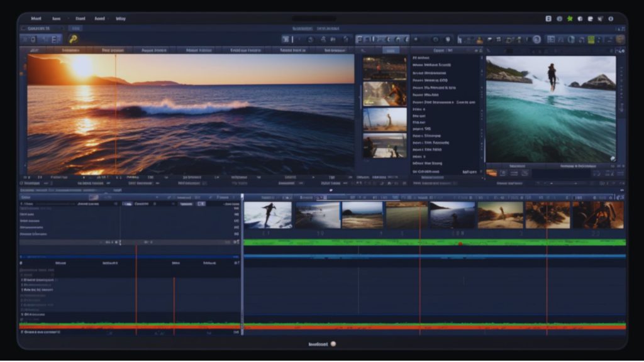This screenshot has height=362, width=644.
Task: Expand the chevron next to the top-left project name
Action: (61, 28)
